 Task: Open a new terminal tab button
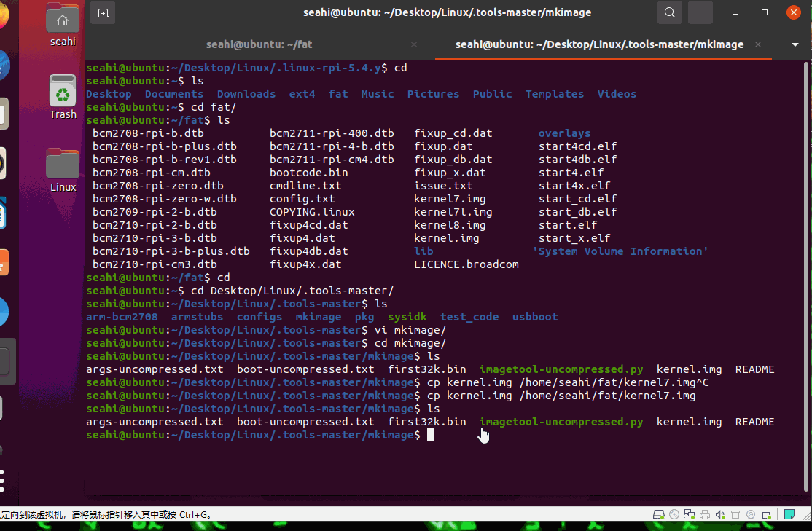tap(103, 12)
